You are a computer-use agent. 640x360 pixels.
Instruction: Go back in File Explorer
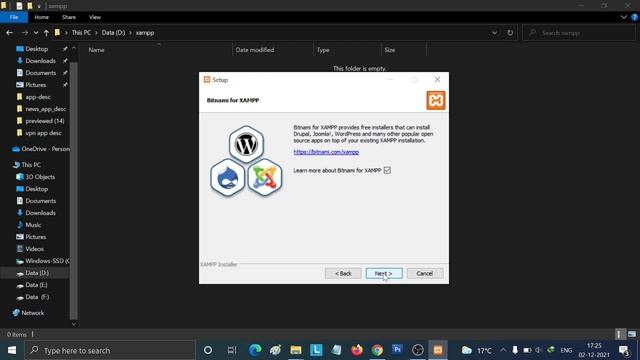coord(9,33)
